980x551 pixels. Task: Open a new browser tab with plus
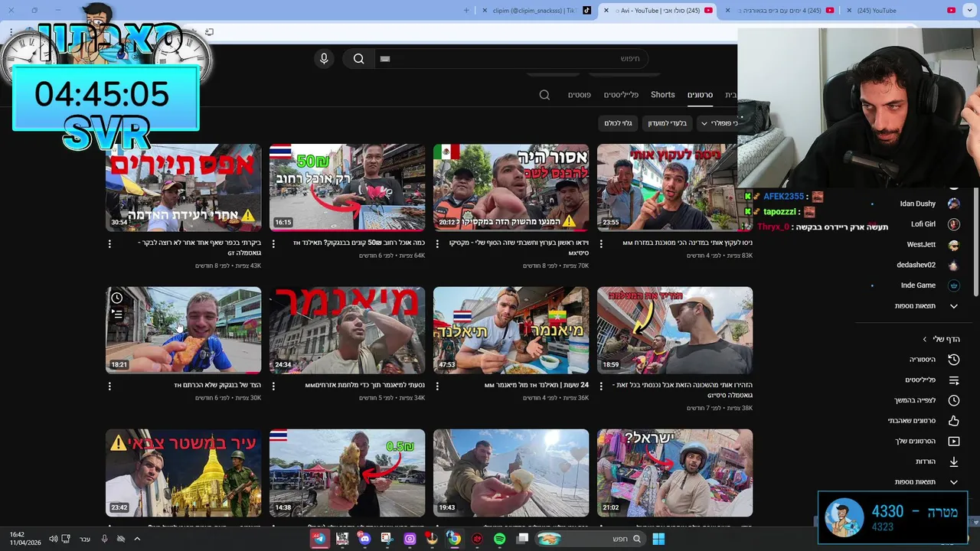click(467, 11)
